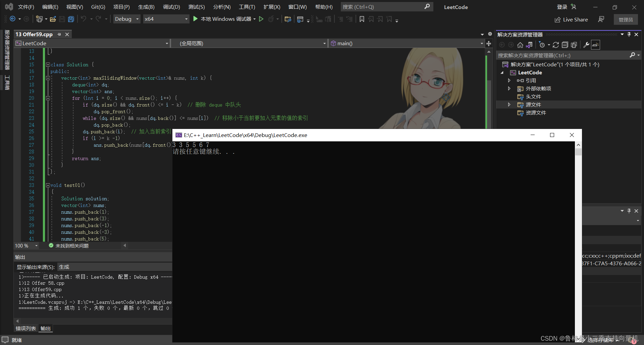The width and height of the screenshot is (644, 345).
Task: Click the editor horizontal scrollbar left arrow
Action: pyautogui.click(x=125, y=246)
